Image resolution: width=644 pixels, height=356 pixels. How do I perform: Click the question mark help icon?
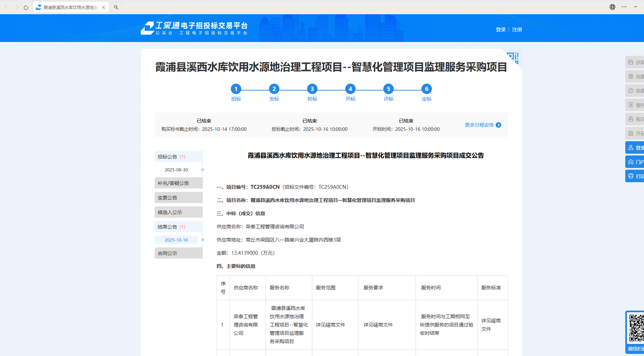(631, 91)
